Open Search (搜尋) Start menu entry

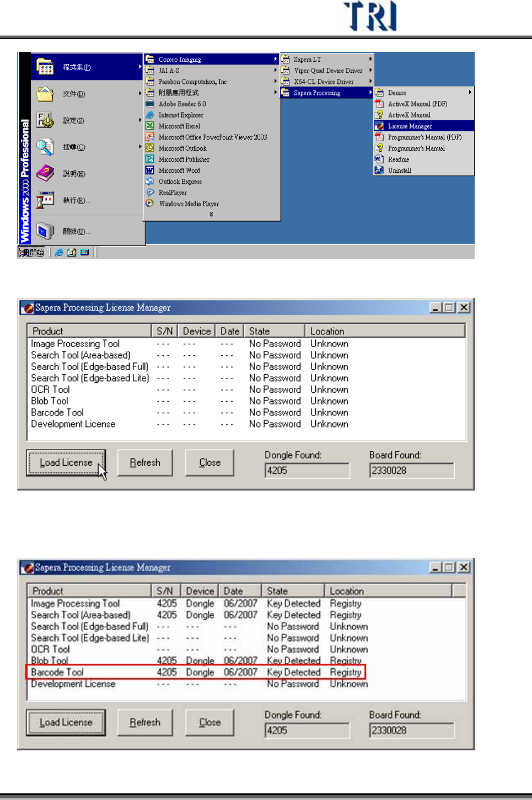coord(88,147)
